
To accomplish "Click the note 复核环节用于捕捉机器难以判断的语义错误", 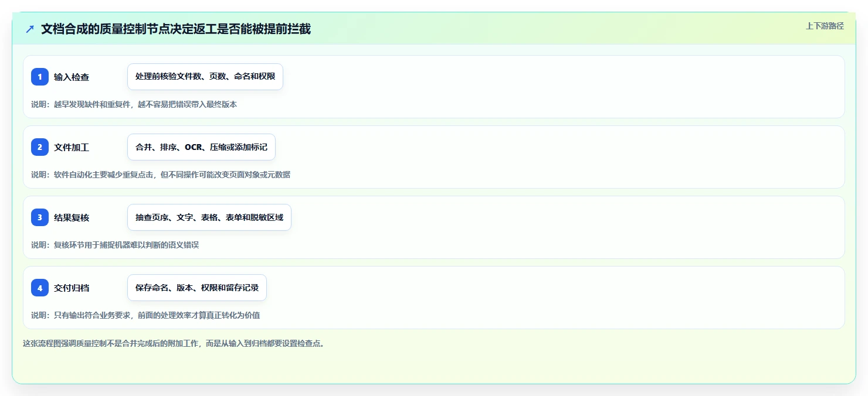I will point(115,245).
